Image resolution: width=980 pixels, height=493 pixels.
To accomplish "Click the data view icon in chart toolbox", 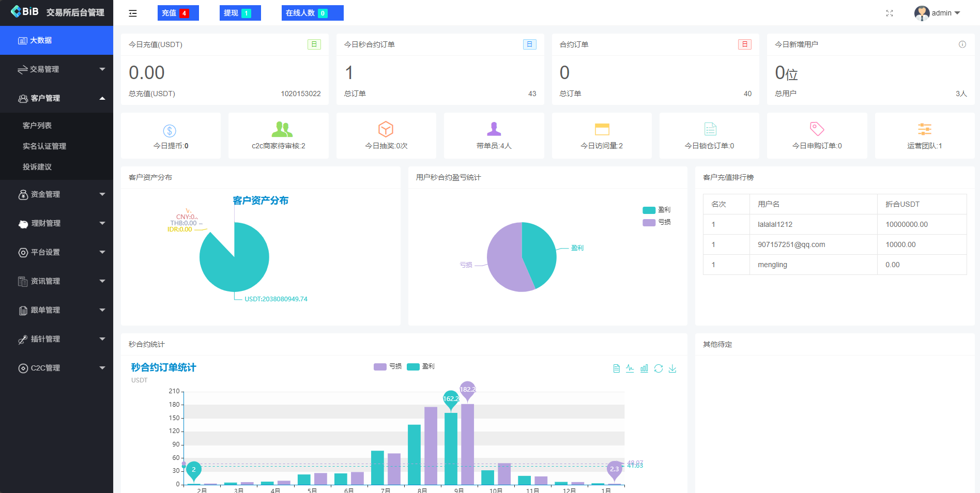I will click(616, 368).
